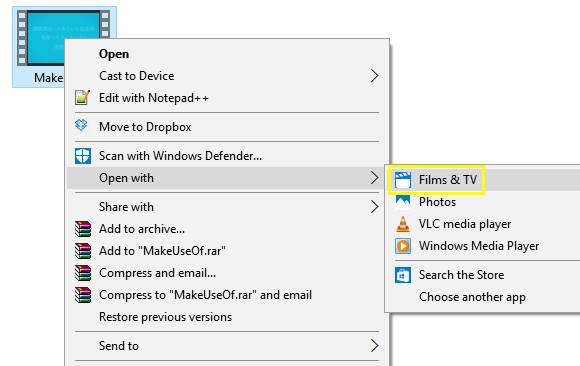Click the Films & TV clapperboard icon

click(x=402, y=180)
